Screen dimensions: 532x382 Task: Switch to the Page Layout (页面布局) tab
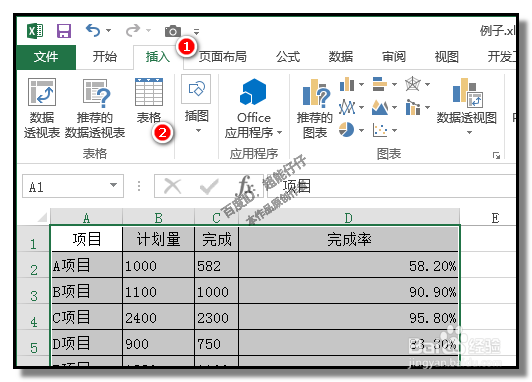point(223,57)
